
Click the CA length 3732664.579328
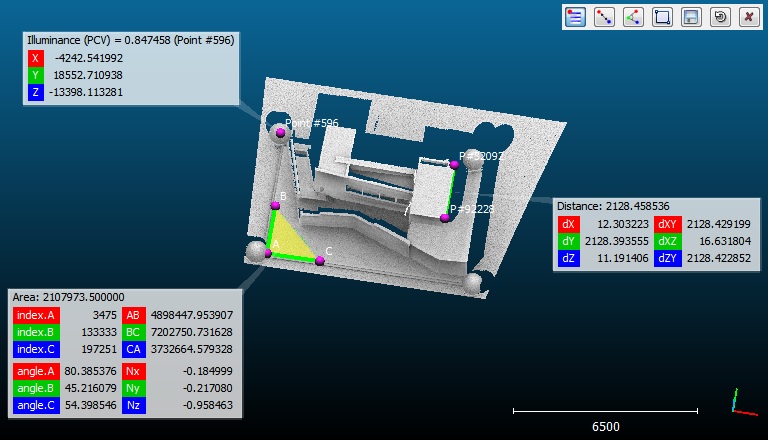[x=192, y=349]
